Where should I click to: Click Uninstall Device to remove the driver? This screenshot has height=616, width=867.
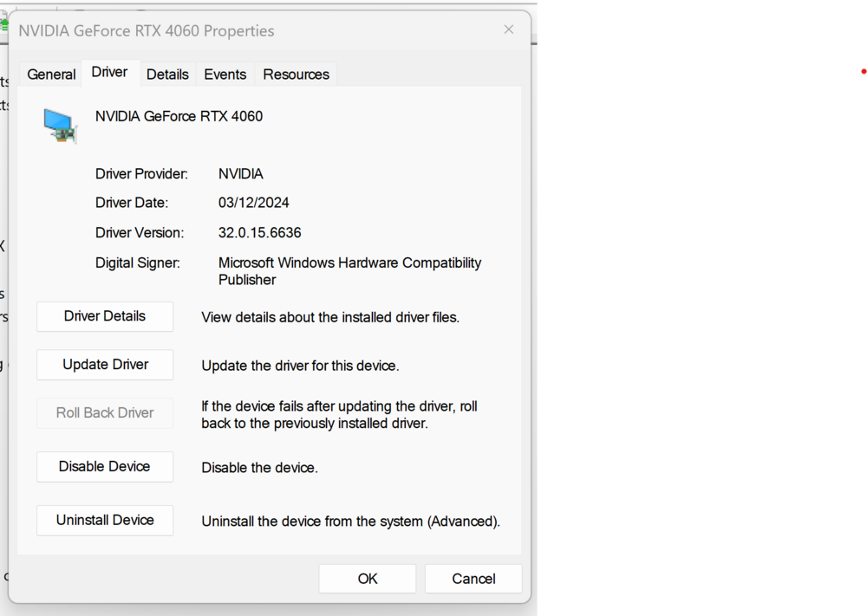click(104, 520)
